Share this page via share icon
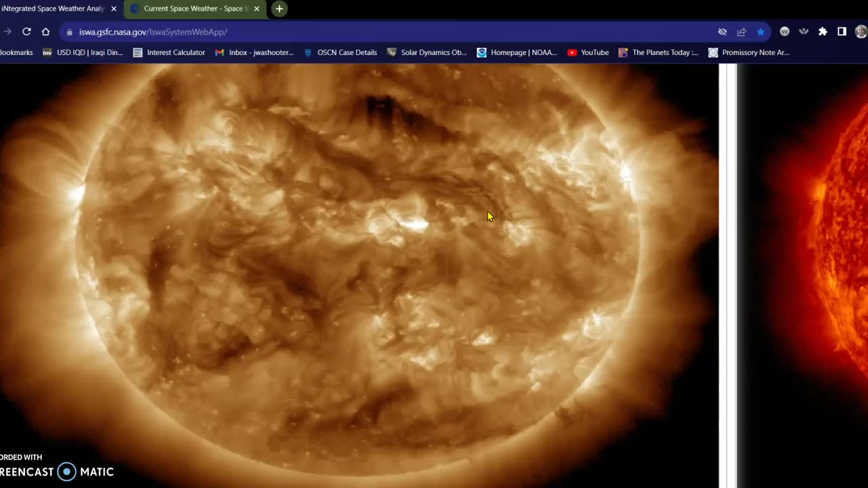The width and height of the screenshot is (868, 488). [x=742, y=32]
